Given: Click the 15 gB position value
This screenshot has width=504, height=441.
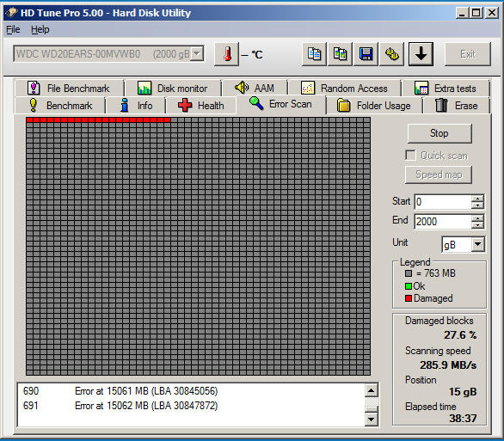Looking at the screenshot, I should click(x=463, y=392).
